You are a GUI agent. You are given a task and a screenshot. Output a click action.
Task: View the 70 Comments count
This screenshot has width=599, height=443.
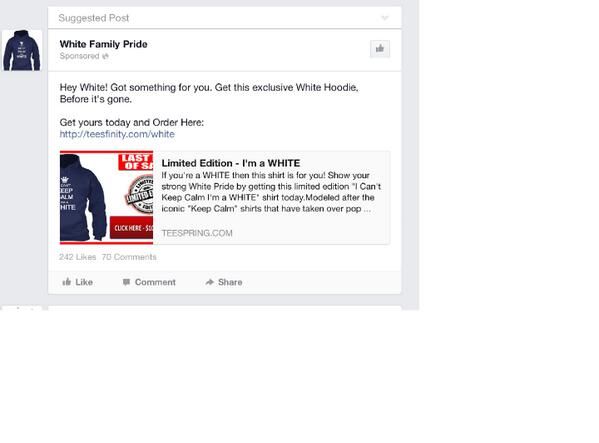pyautogui.click(x=129, y=257)
